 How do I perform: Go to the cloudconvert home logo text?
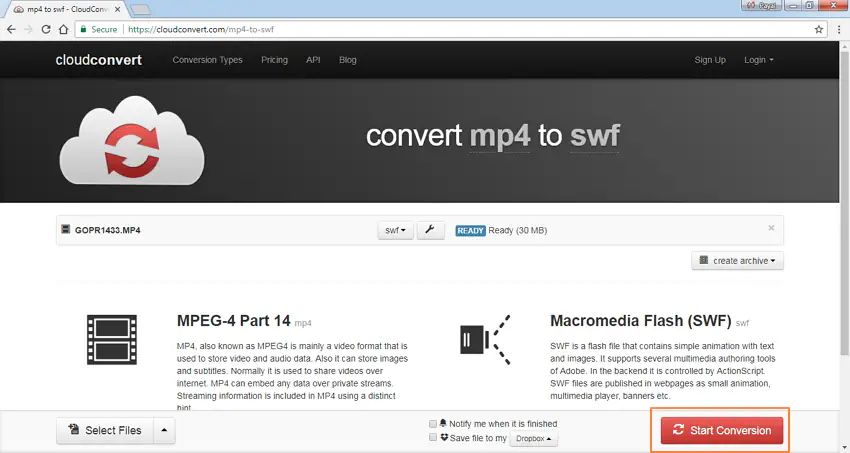coord(99,60)
